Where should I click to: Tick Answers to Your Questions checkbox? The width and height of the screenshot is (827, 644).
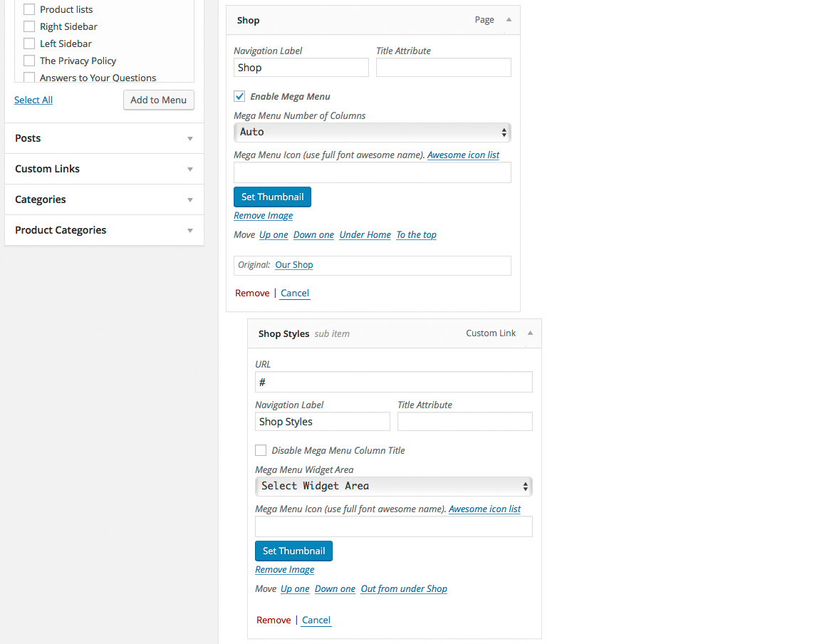click(x=29, y=78)
